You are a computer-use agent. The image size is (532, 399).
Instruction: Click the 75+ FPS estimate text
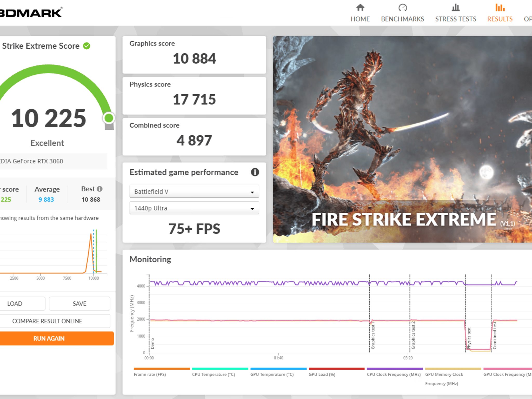pos(194,229)
